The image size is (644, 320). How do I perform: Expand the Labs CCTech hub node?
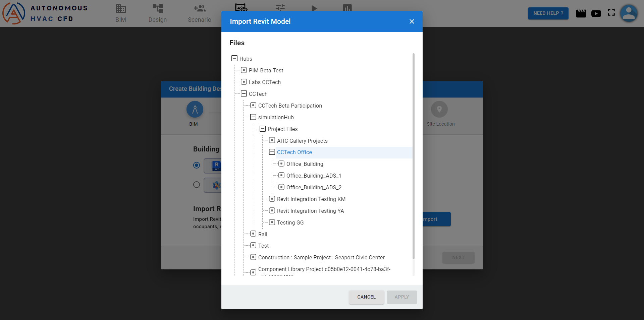click(244, 82)
